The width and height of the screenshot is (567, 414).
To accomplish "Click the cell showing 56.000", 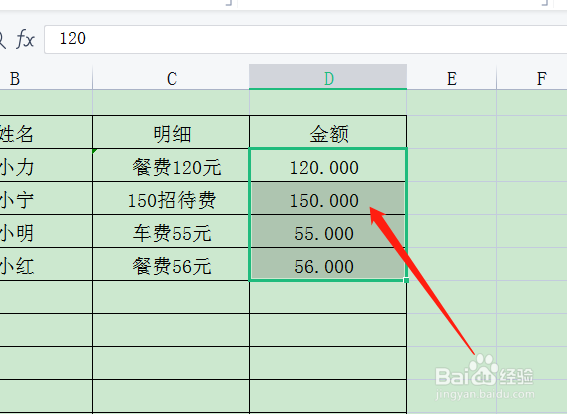I will coord(328,265).
